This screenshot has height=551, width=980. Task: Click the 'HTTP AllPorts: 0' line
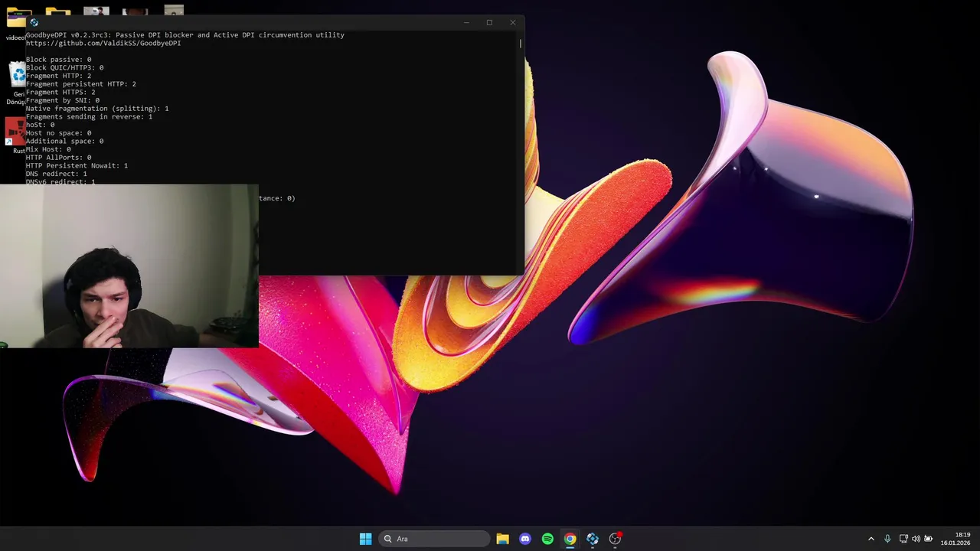(x=58, y=158)
